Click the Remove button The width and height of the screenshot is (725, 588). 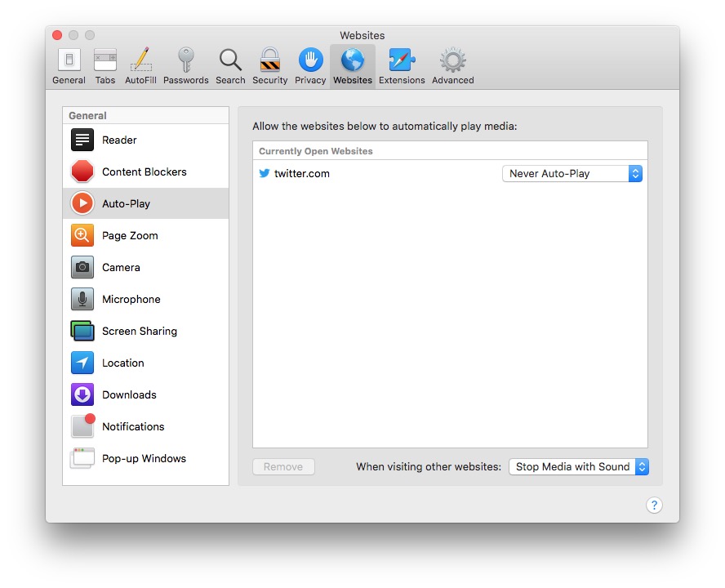283,466
